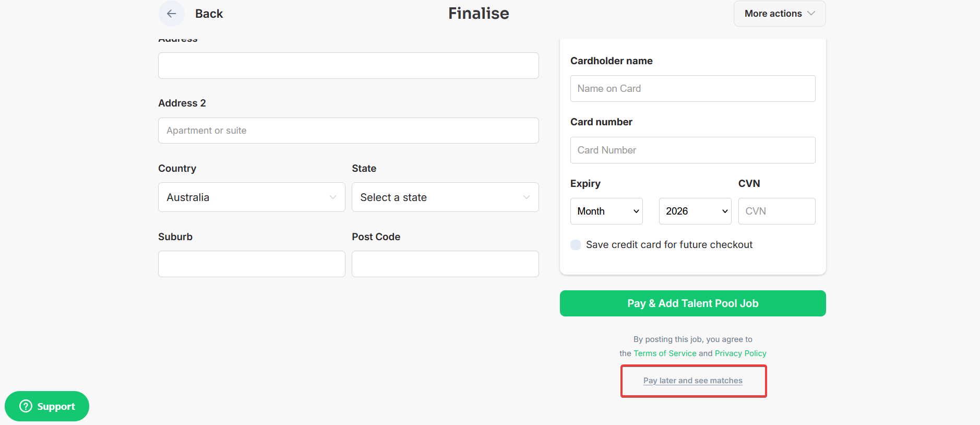Click the Apartment or suite field

(x=348, y=131)
